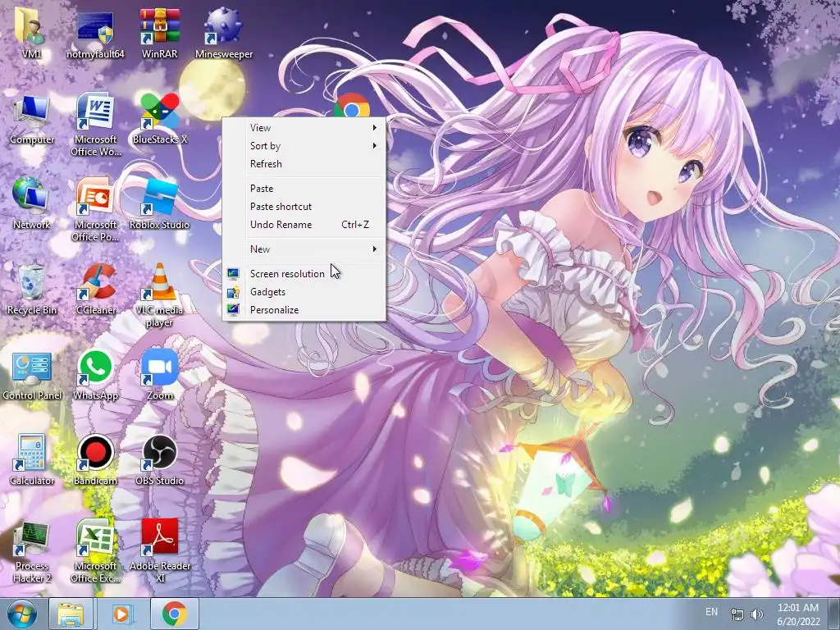Viewport: 840px width, 630px height.
Task: Select the Chrome icon behind the context menu
Action: point(351,106)
